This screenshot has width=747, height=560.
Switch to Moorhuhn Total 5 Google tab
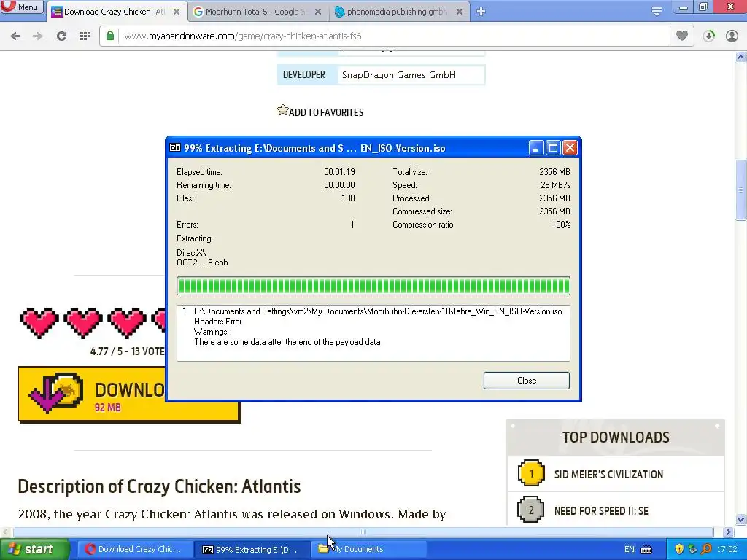258,12
